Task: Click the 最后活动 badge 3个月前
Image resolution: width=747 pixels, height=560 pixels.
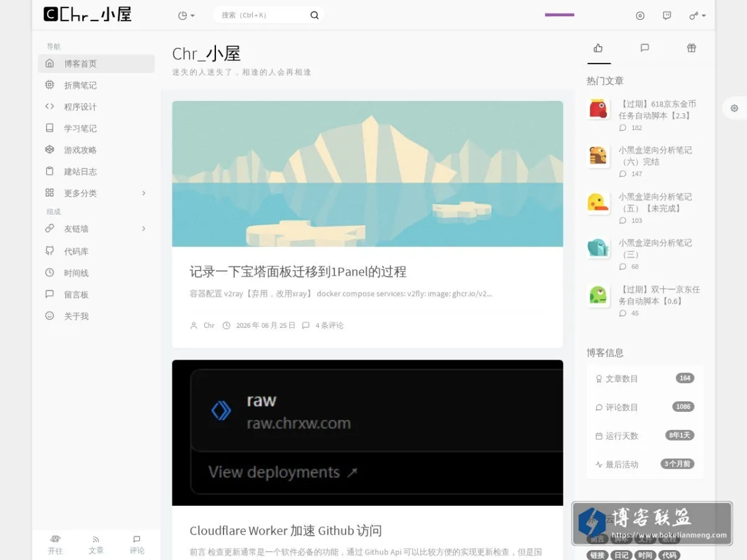Action: [677, 464]
